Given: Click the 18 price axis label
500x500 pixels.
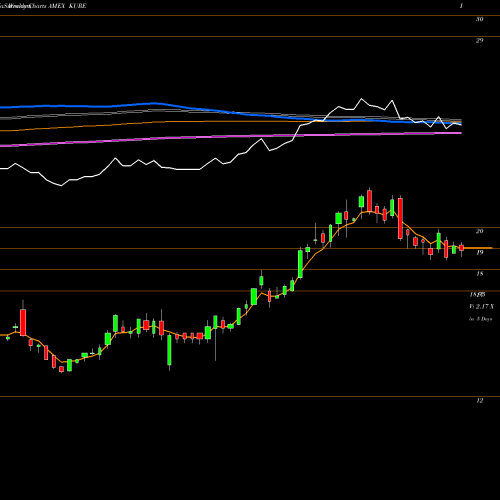Looking at the screenshot, I should coord(479,274).
